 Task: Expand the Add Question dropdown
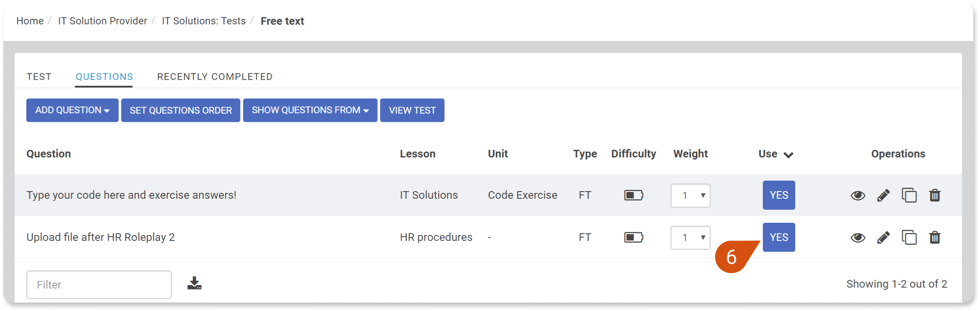72,110
